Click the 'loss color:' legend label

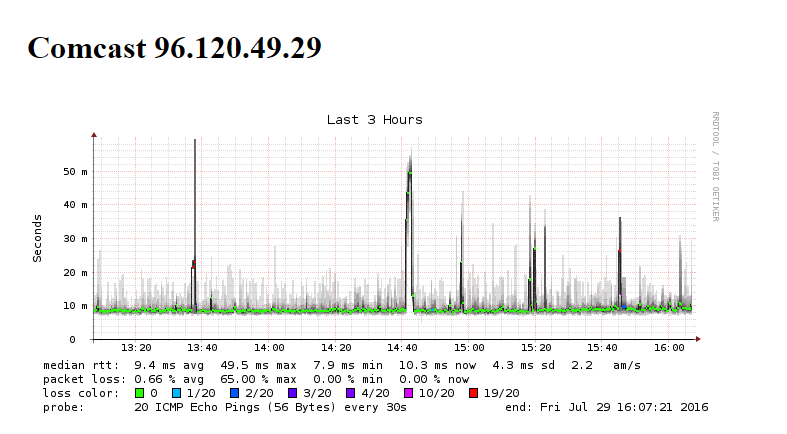pyautogui.click(x=81, y=393)
